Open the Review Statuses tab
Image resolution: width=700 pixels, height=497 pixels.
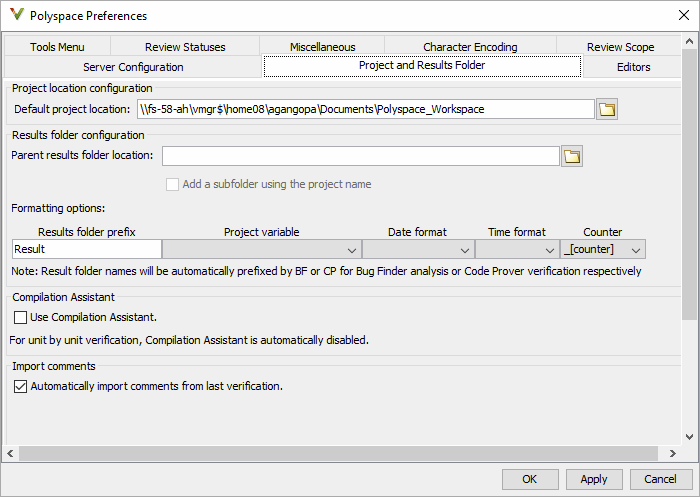point(185,47)
